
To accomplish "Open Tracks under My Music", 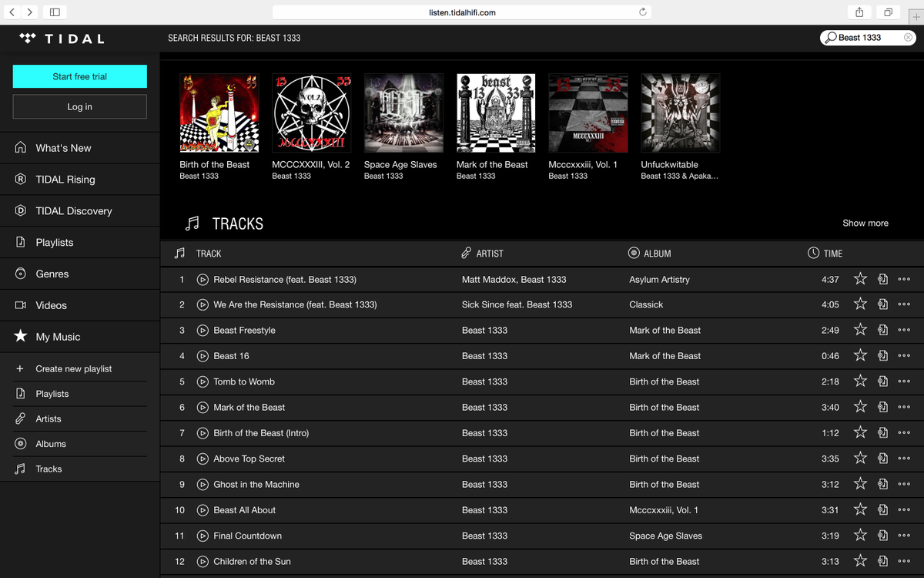I will point(49,469).
